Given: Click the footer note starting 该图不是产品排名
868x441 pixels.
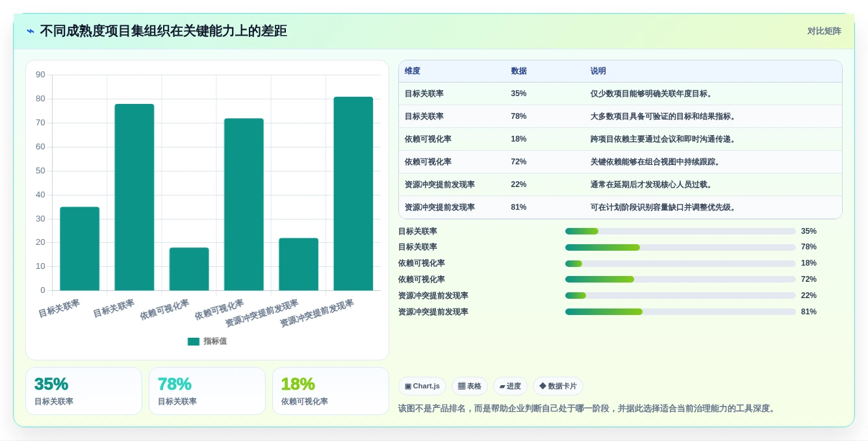Looking at the screenshot, I should [588, 409].
